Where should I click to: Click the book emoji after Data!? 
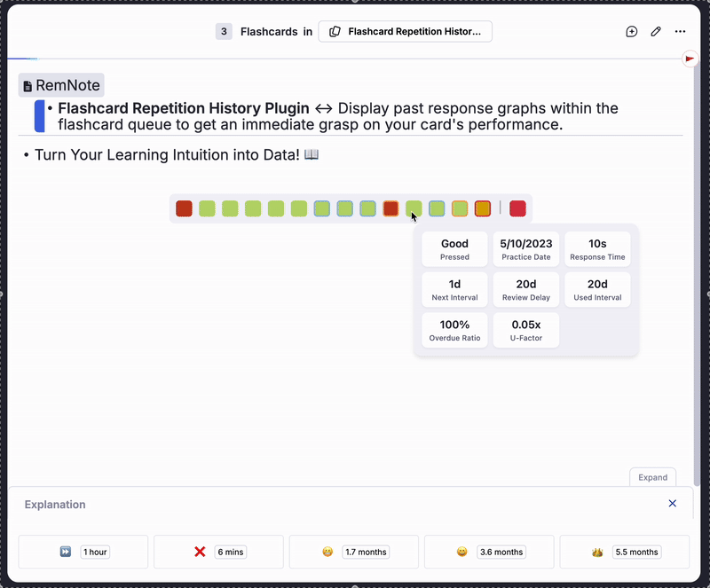(x=312, y=154)
